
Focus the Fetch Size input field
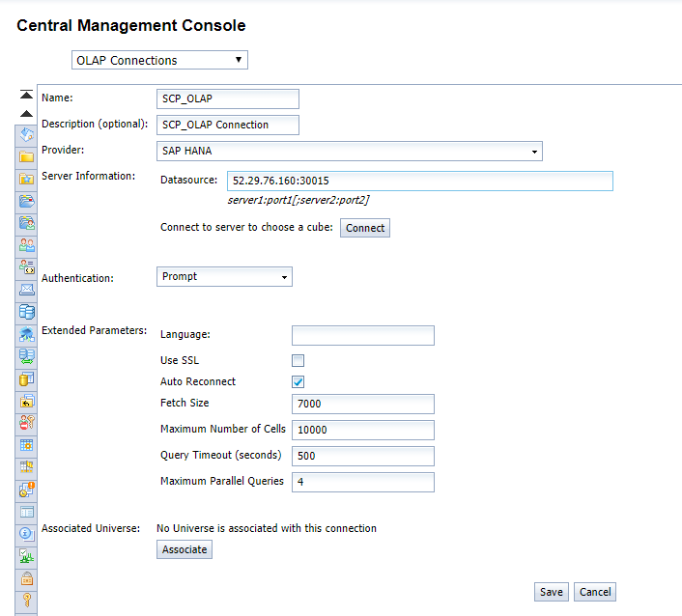tap(363, 404)
